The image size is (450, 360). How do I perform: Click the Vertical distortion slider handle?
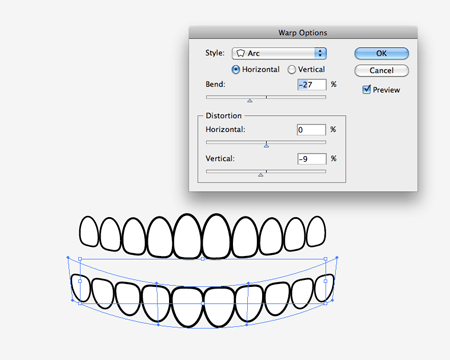point(261,174)
